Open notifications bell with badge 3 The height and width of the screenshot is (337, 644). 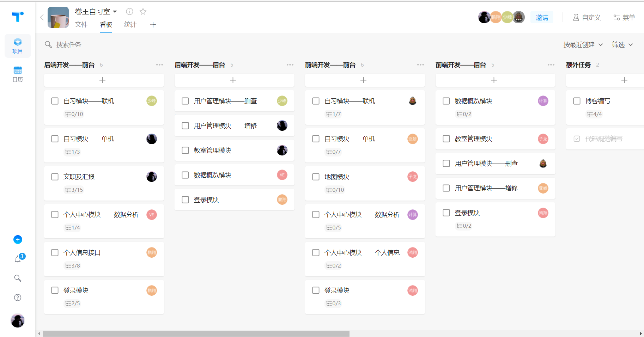pos(18,259)
